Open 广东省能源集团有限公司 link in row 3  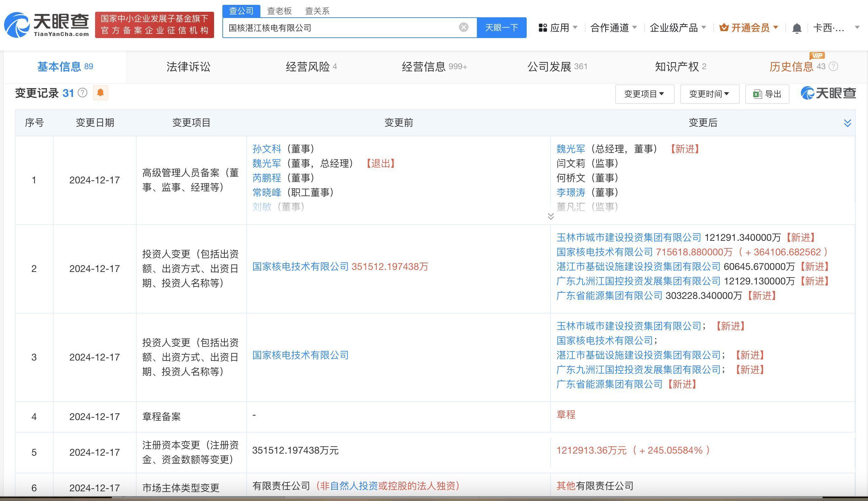pyautogui.click(x=609, y=384)
